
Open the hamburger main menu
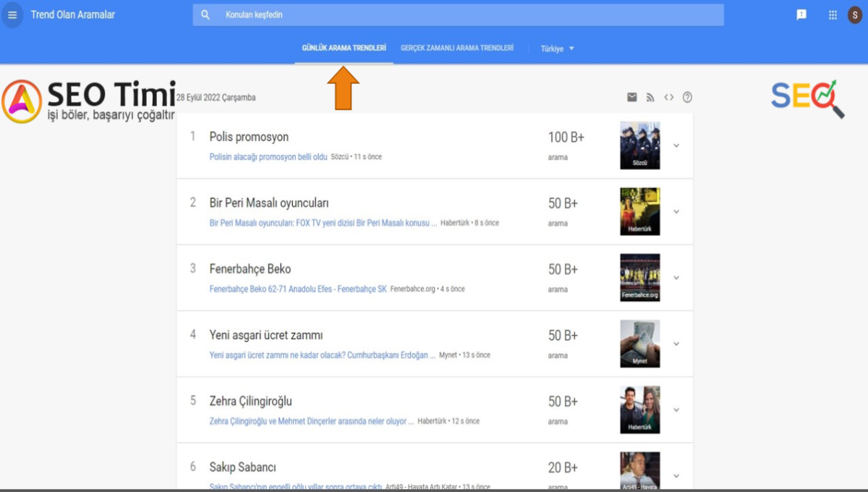point(12,14)
